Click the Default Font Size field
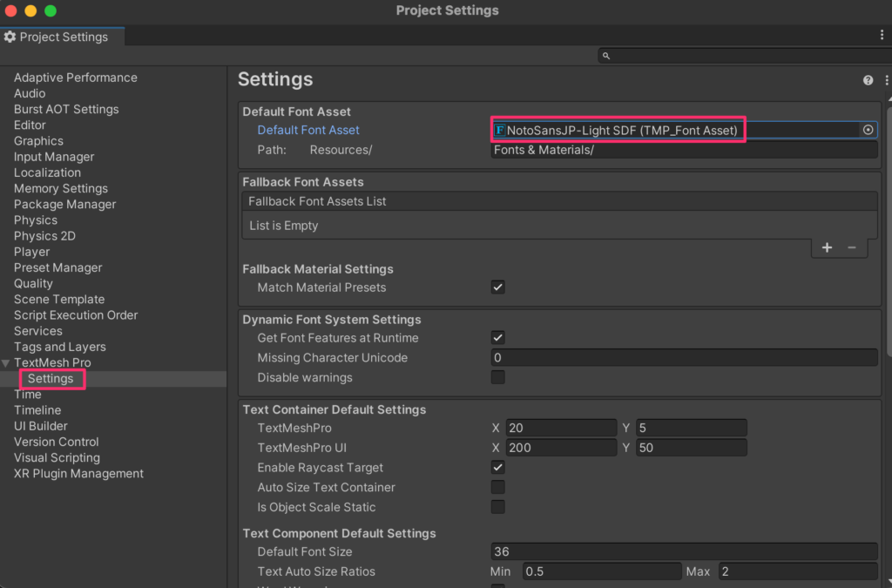Screen dimensions: 892x588 (684, 551)
